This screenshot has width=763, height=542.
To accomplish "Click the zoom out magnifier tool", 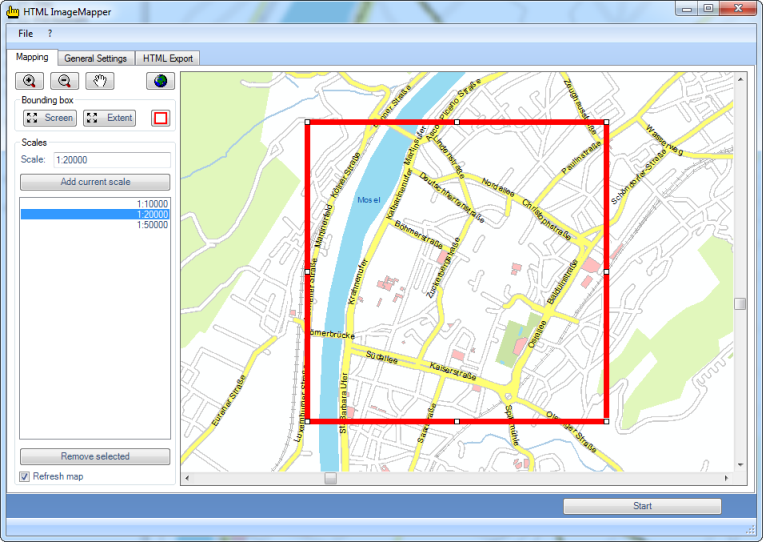I will click(64, 81).
